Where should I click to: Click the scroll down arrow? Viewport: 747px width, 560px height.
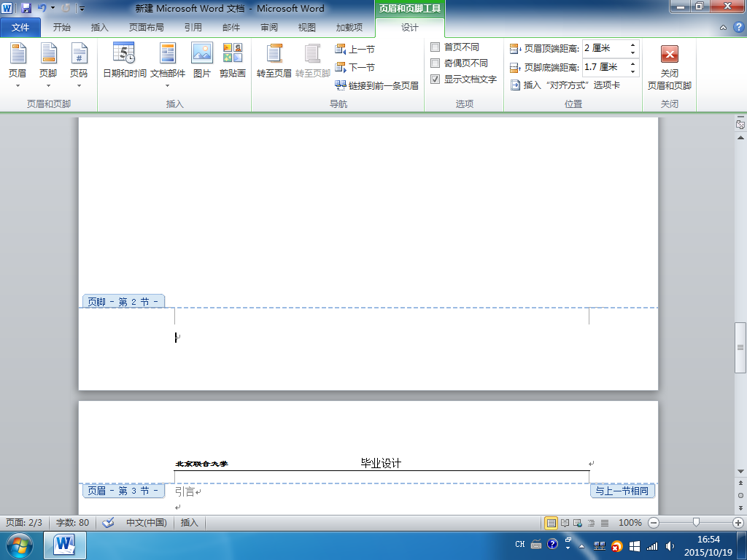(740, 472)
